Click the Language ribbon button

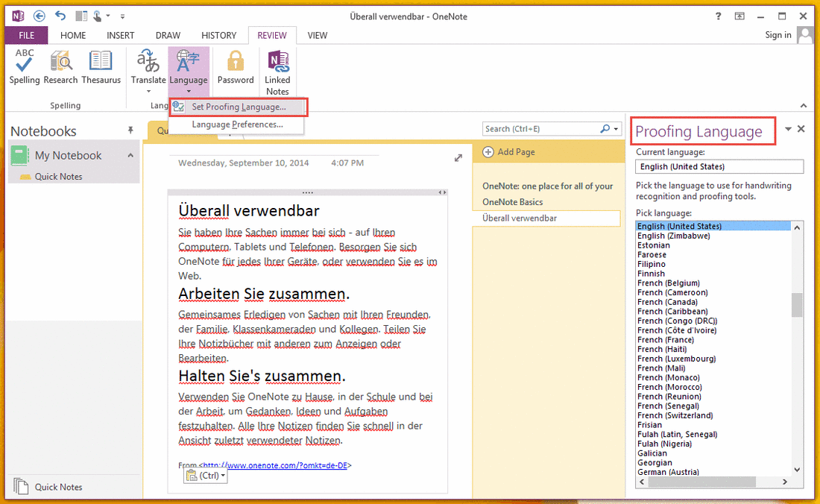point(189,71)
